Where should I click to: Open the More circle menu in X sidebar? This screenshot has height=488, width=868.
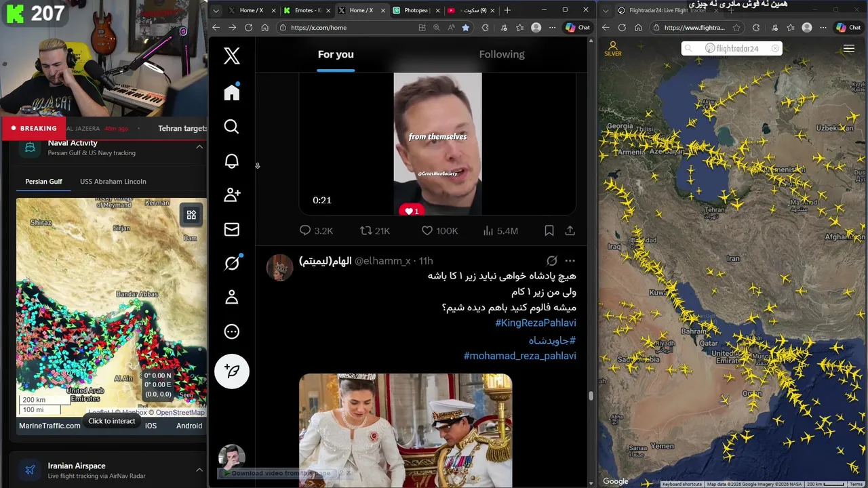[231, 331]
